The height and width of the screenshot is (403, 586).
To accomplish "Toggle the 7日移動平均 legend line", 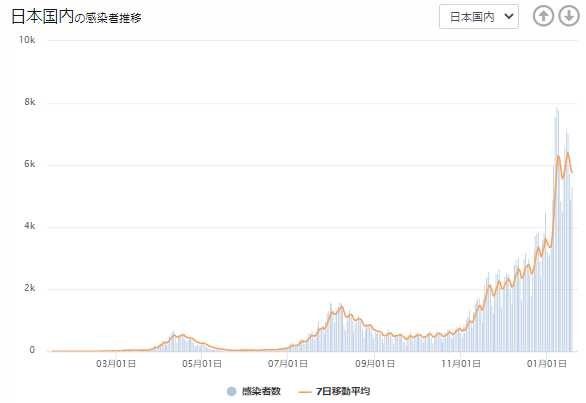I will tap(334, 391).
